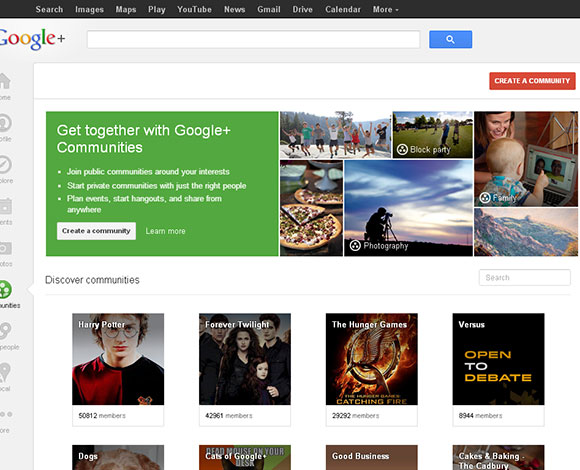
Task: Open the Versus community card
Action: coord(498,369)
